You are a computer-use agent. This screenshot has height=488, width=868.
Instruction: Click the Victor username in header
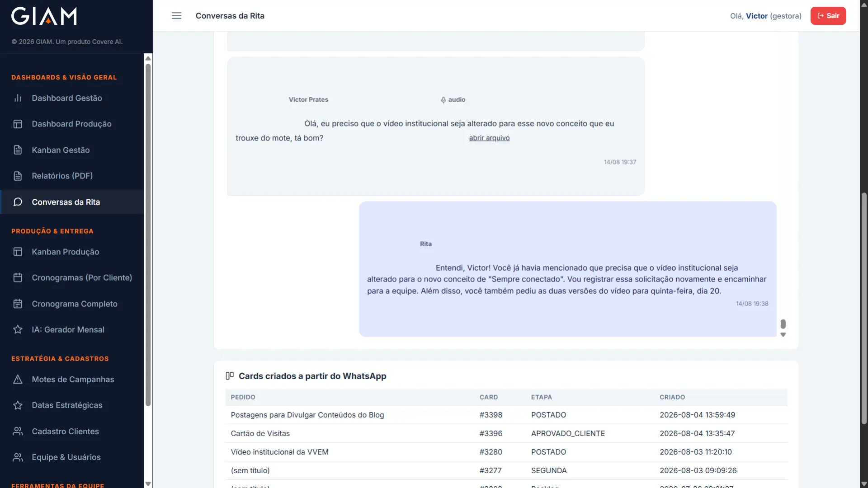[x=757, y=16]
